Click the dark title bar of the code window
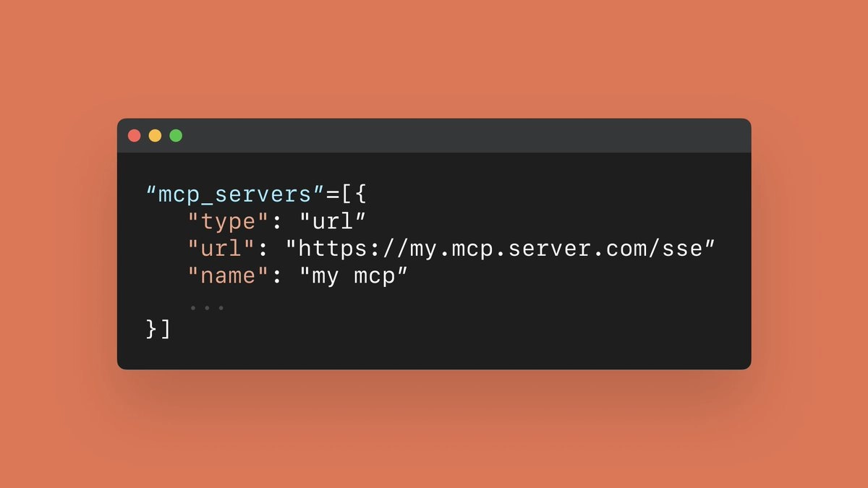This screenshot has width=868, height=488. [x=434, y=136]
